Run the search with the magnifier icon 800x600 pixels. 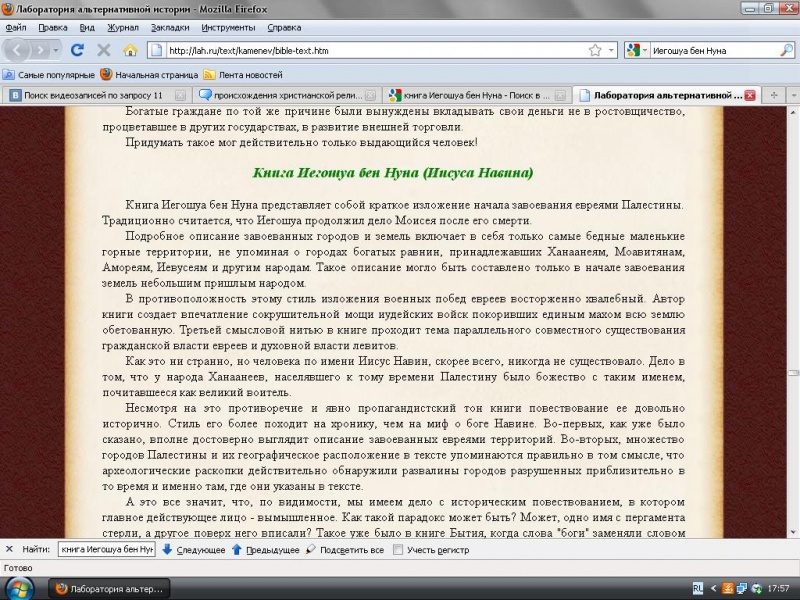click(x=786, y=49)
